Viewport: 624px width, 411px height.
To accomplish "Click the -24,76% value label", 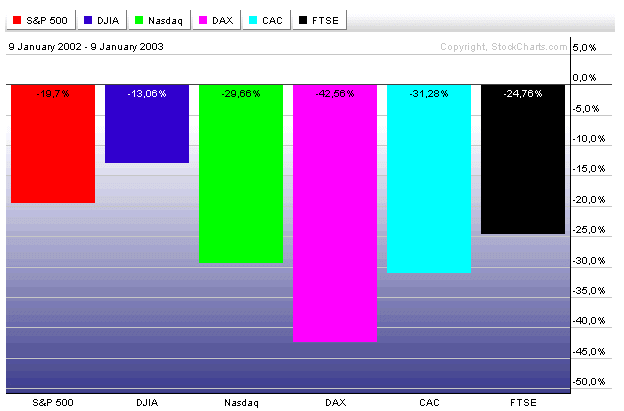I will (523, 93).
